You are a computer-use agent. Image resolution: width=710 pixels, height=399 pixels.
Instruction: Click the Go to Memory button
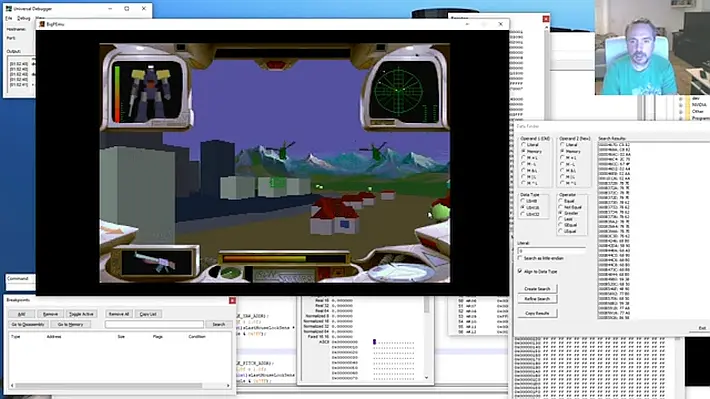pyautogui.click(x=71, y=324)
